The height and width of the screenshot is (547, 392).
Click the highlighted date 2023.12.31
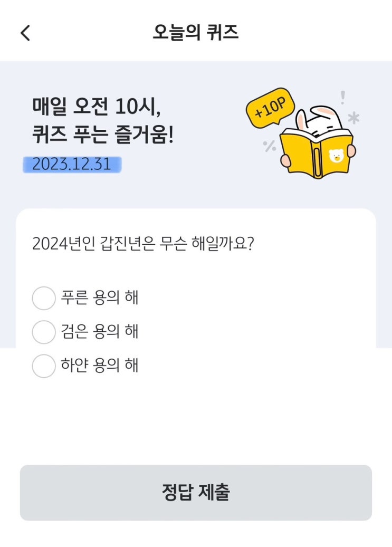[x=72, y=164]
